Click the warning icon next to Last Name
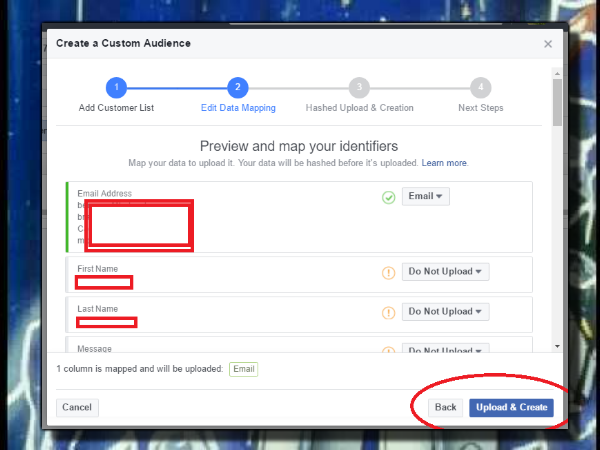The width and height of the screenshot is (600, 450). tap(388, 313)
